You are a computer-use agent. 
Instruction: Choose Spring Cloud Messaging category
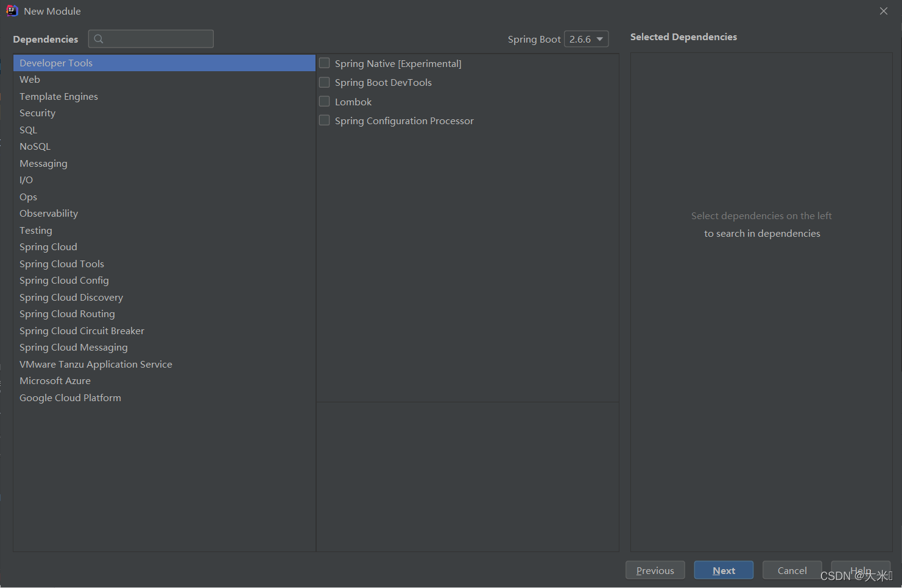(x=164, y=348)
